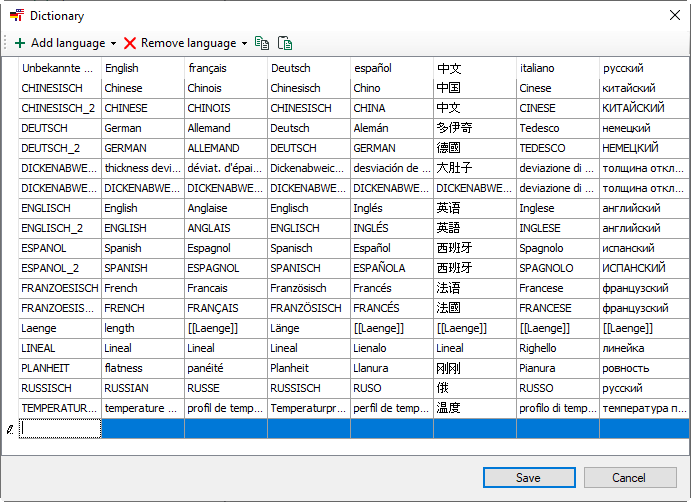Click the paste icon in the toolbar
Image resolution: width=691 pixels, height=502 pixels.
[x=285, y=43]
